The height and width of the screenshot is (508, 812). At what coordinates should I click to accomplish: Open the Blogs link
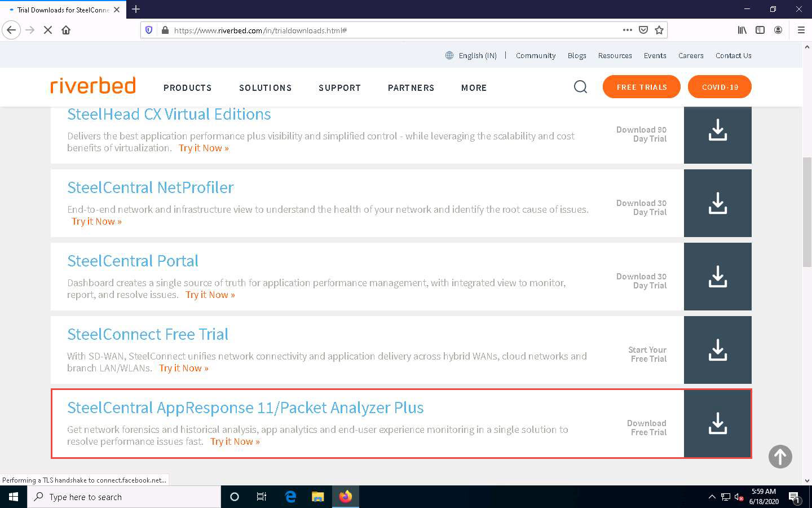tap(577, 55)
